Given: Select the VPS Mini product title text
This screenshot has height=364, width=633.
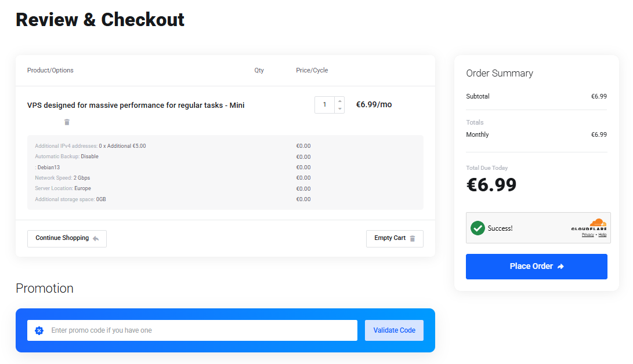Looking at the screenshot, I should point(136,105).
